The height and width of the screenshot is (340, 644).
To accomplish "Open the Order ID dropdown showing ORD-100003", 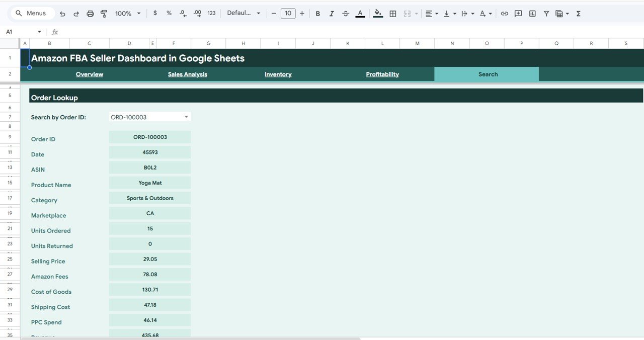I will [x=149, y=116].
